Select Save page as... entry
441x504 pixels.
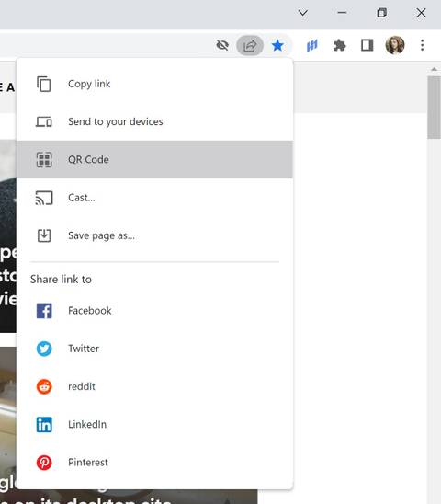tap(154, 235)
